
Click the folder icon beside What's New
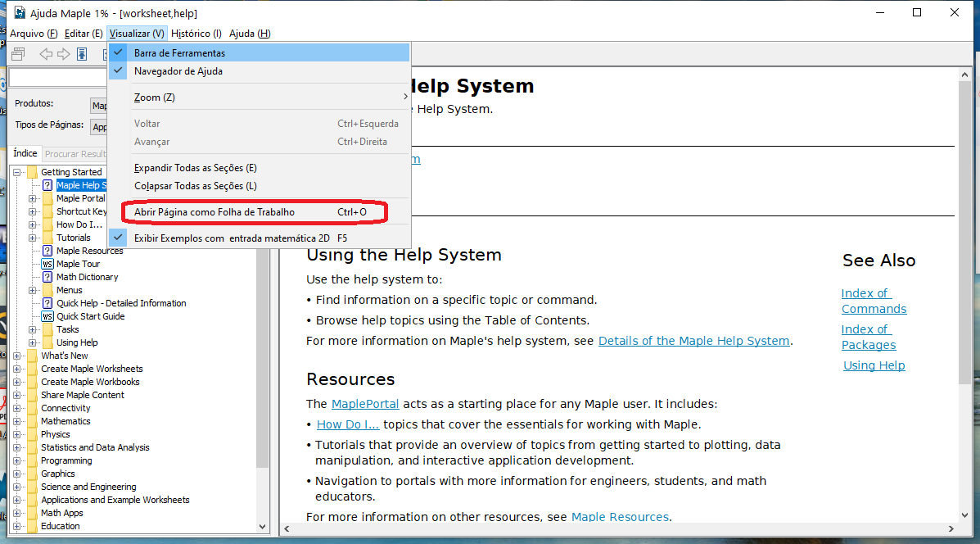pyautogui.click(x=33, y=356)
